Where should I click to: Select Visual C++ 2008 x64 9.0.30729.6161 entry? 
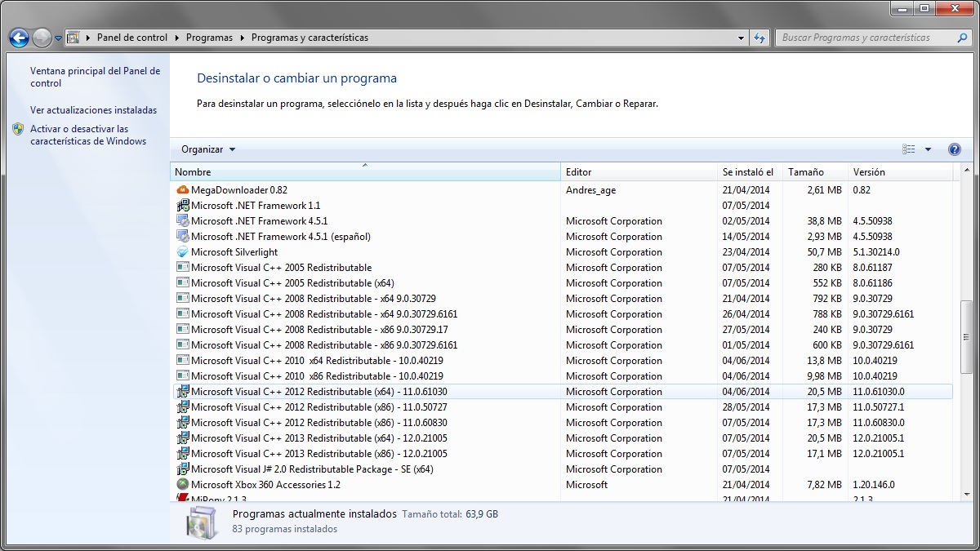pos(324,314)
